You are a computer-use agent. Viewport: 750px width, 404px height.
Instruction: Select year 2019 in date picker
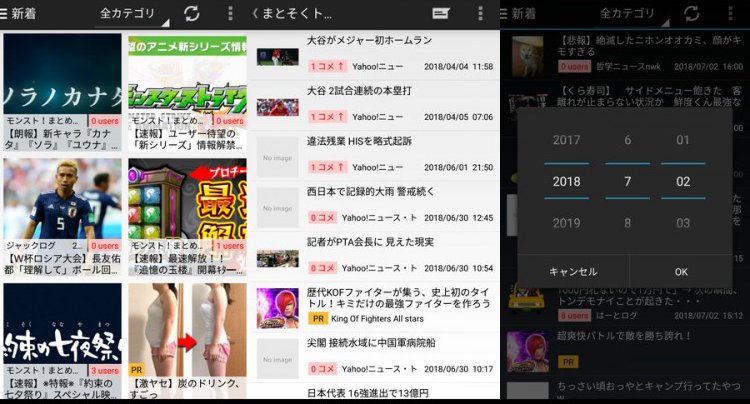point(566,223)
